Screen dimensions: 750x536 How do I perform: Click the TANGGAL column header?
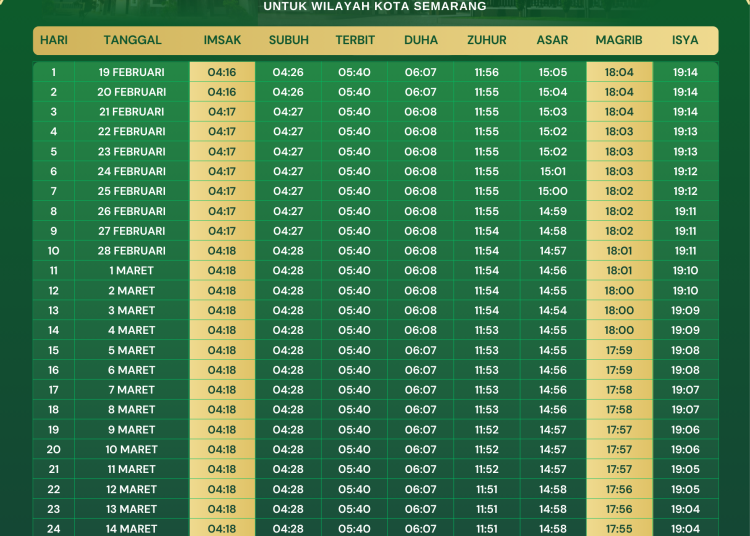click(132, 40)
